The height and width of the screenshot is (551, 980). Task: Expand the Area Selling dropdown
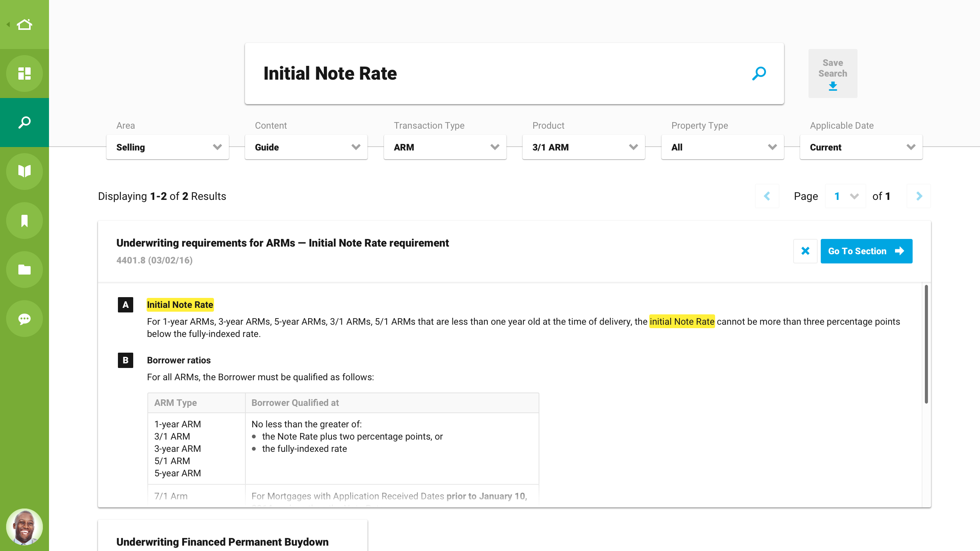click(168, 147)
